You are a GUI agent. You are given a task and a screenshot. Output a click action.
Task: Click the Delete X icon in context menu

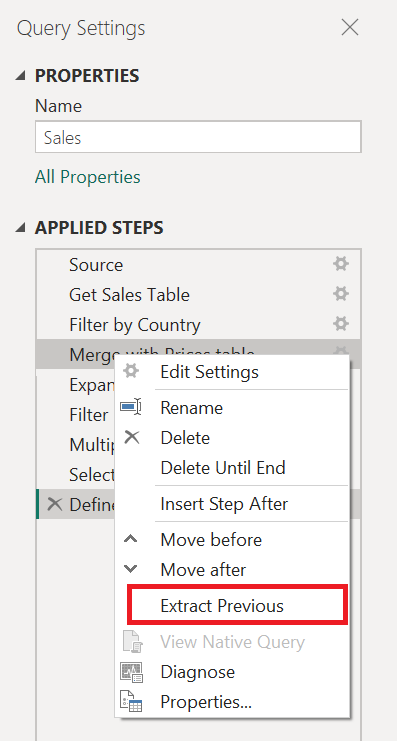[x=131, y=437]
